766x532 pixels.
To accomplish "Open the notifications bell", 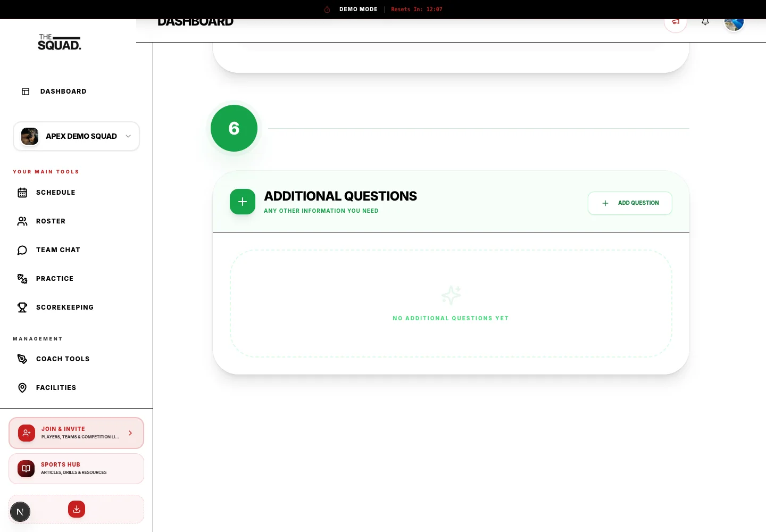I will click(705, 22).
